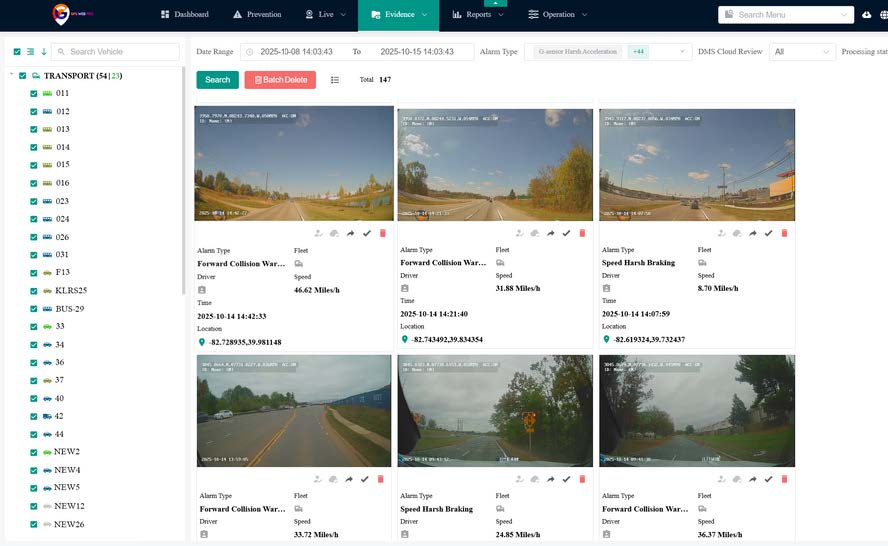Uncheck the TRANSPORT group checkbox
Image resolution: width=888 pixels, height=546 pixels.
22,75
